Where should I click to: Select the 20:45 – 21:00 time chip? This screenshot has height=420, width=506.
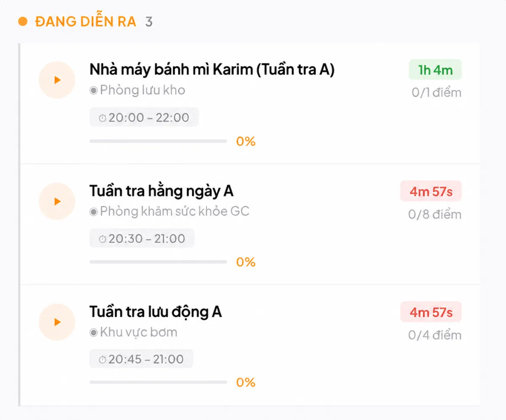click(141, 359)
